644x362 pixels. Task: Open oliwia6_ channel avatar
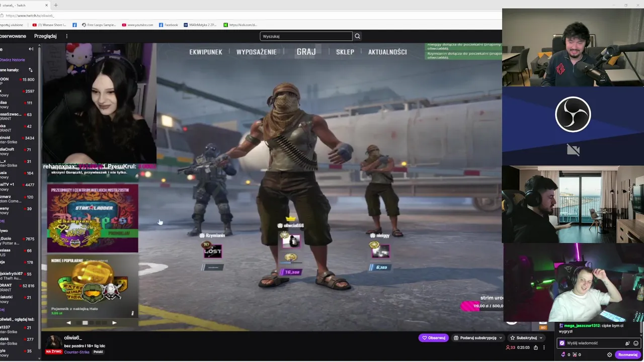pyautogui.click(x=53, y=341)
